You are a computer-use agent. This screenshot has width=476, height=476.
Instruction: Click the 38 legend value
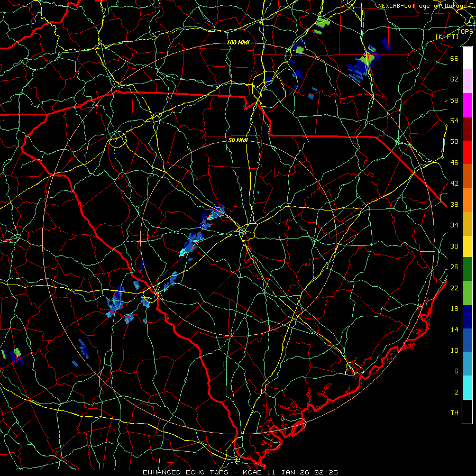[x=454, y=204]
